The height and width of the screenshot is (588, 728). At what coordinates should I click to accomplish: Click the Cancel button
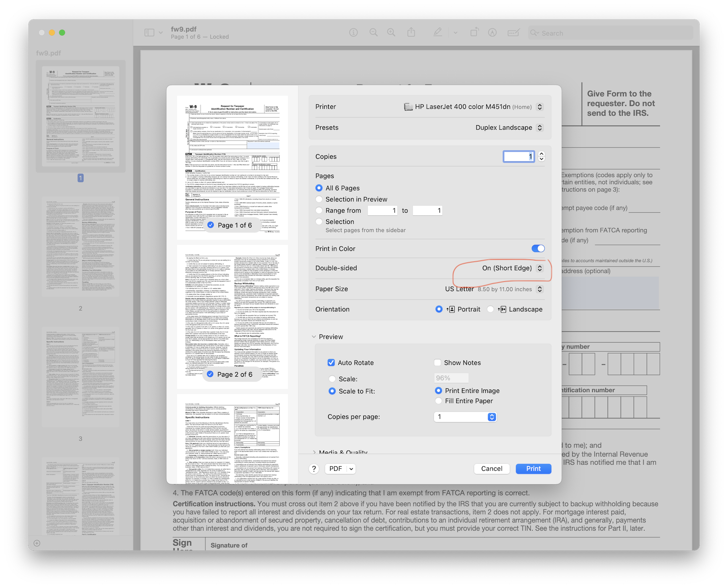[x=492, y=469]
